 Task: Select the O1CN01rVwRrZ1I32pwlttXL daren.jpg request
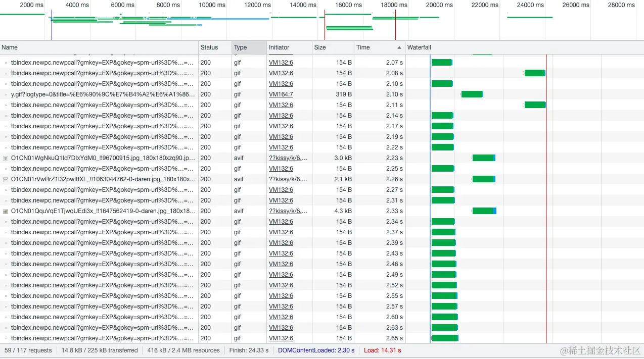[x=103, y=179]
